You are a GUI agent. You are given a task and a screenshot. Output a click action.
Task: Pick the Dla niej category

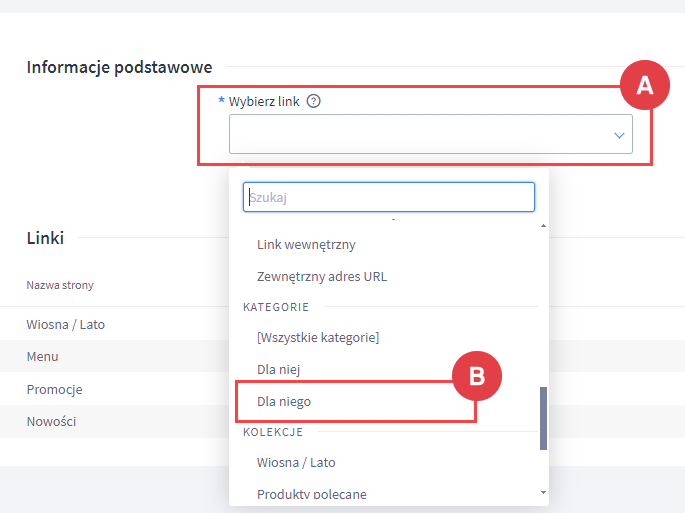point(279,369)
